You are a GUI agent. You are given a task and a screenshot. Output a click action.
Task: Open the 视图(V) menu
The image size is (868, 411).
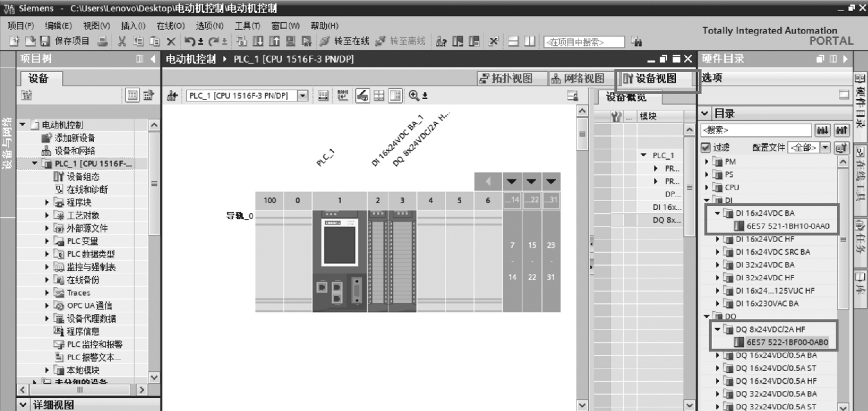point(96,26)
